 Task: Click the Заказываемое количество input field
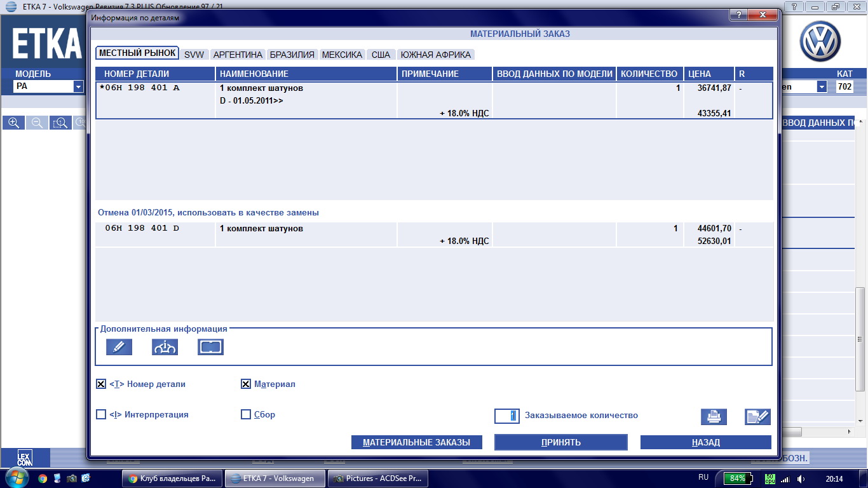point(507,416)
